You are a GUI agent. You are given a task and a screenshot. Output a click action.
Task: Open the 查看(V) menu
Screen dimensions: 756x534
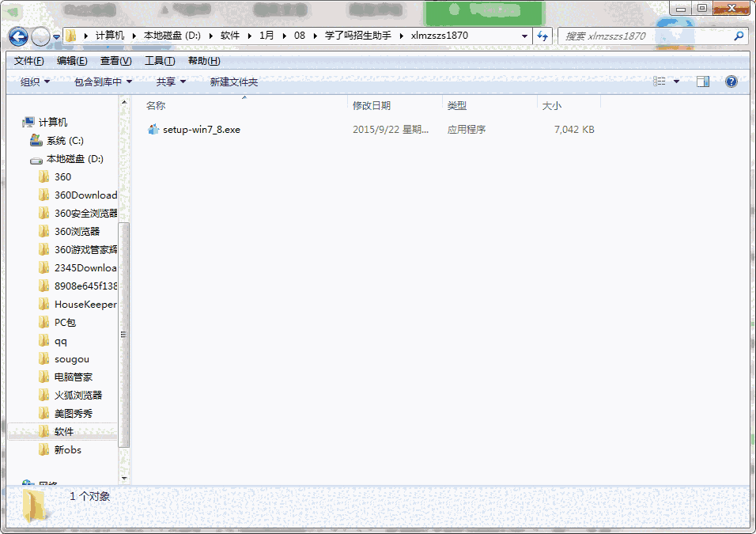click(113, 60)
